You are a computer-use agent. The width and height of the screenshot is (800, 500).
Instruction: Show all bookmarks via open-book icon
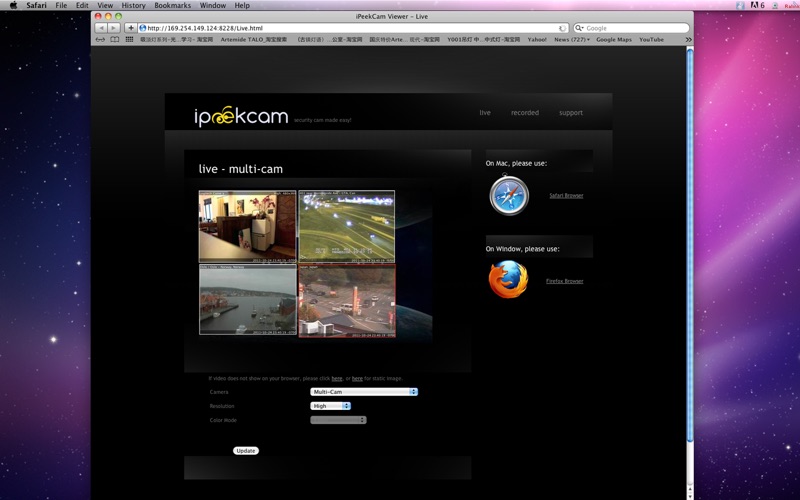[x=115, y=40]
